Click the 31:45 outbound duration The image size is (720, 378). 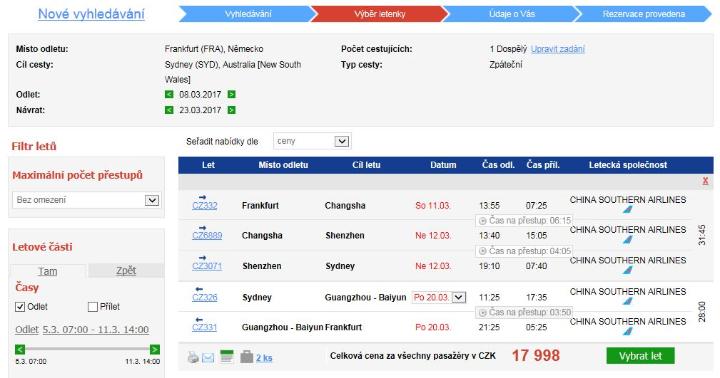(x=702, y=235)
